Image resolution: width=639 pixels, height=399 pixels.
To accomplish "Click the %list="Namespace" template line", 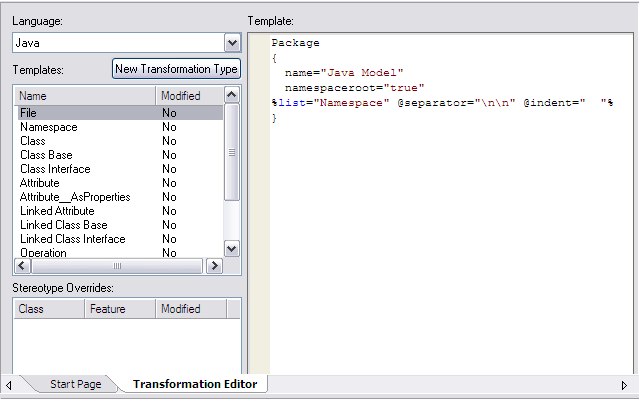I will coord(443,103).
